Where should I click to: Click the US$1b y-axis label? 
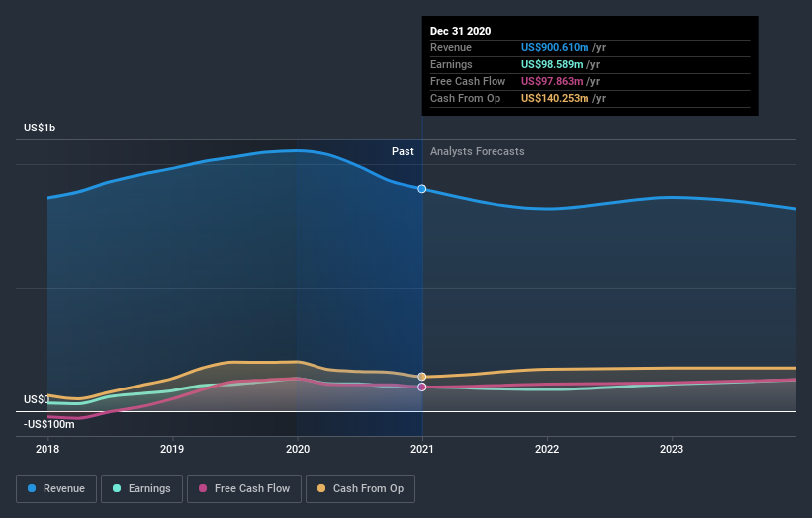click(40, 128)
